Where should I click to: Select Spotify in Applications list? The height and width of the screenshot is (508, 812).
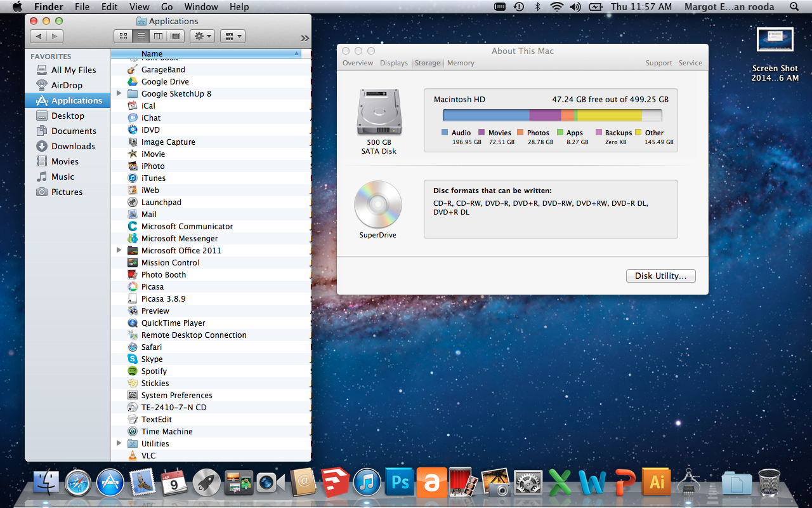point(211,371)
